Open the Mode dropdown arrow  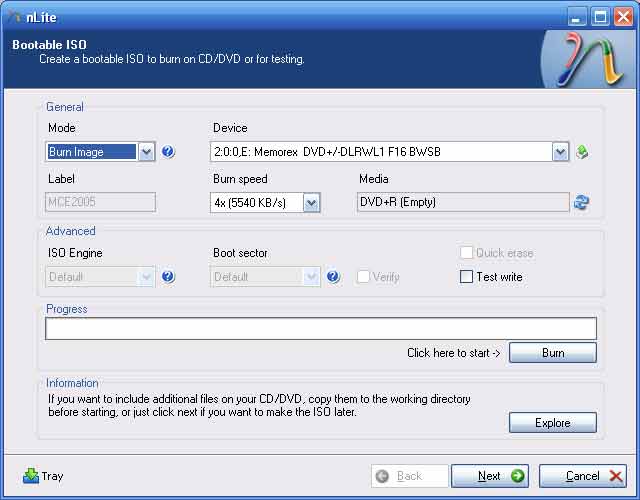coord(147,152)
